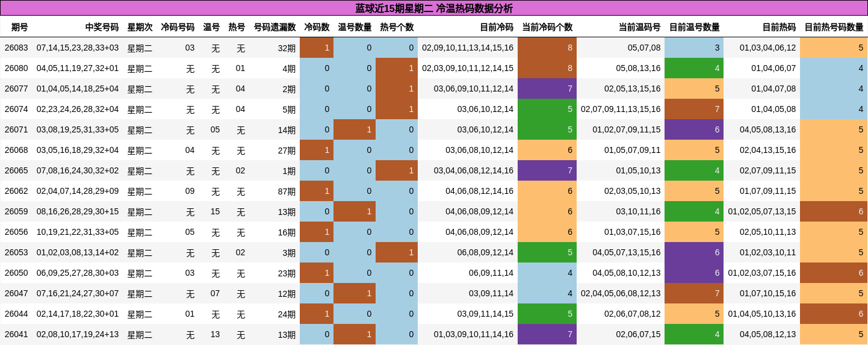This screenshot has height=345, width=868.
Task: Click cold code number 09 in row 26062
Action: (x=190, y=191)
